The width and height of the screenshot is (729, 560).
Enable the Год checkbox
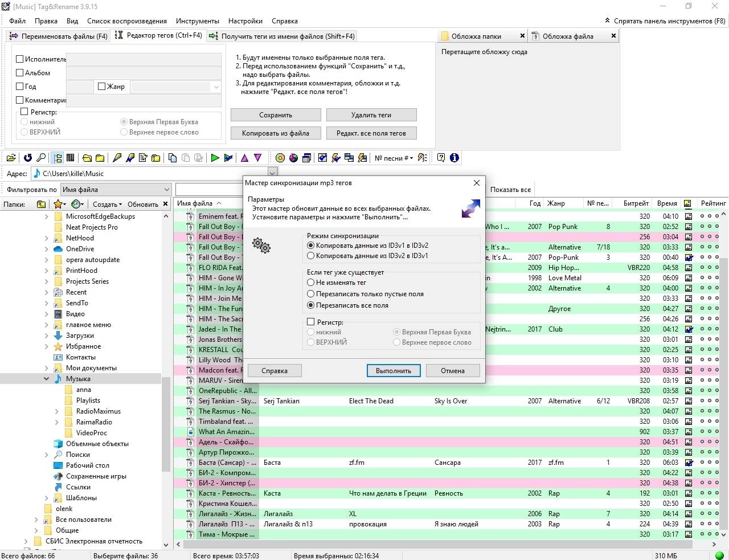[x=20, y=87]
